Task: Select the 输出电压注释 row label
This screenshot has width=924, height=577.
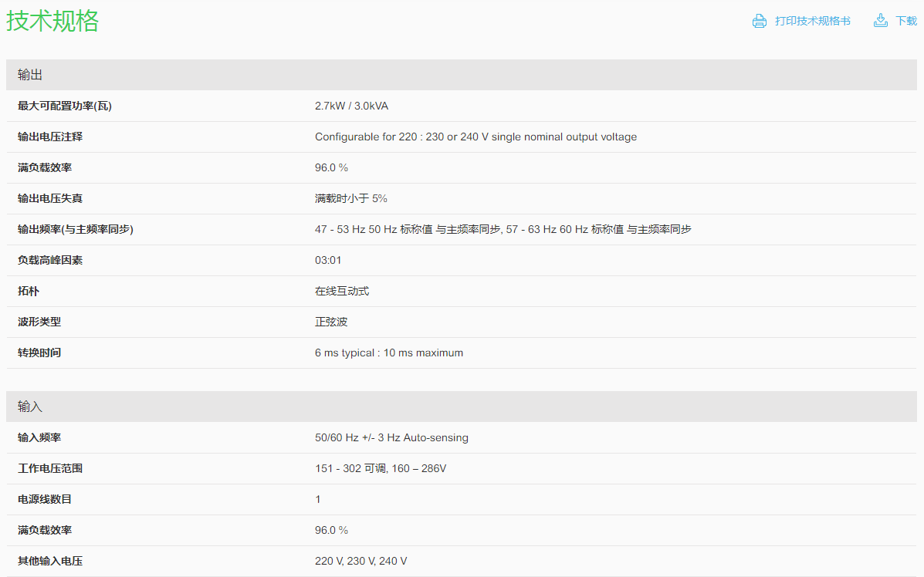Action: click(x=50, y=137)
